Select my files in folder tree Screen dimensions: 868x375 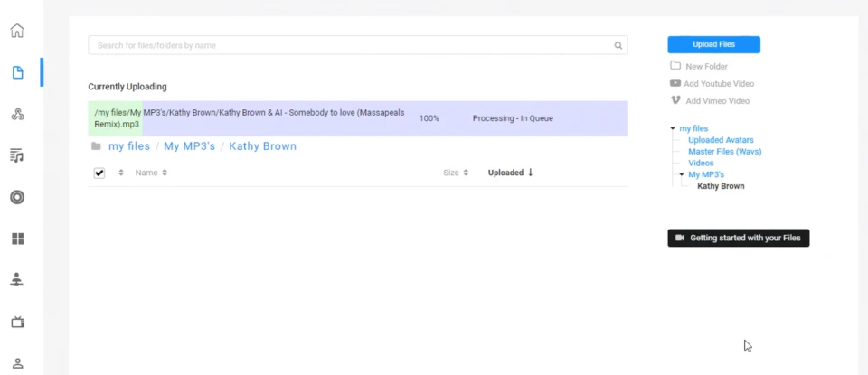[x=693, y=128]
